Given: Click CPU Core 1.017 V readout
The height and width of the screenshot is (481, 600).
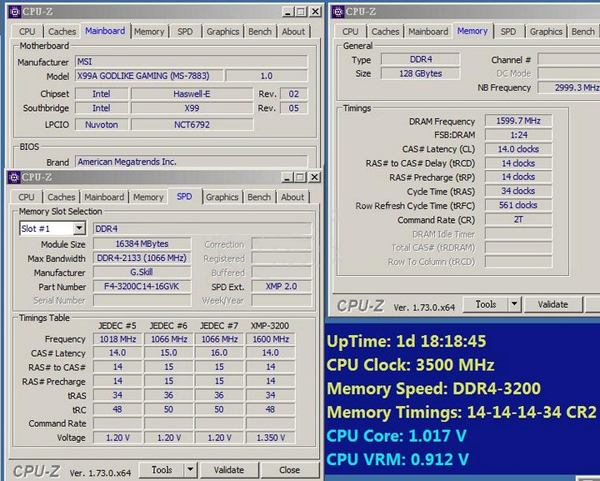Looking at the screenshot, I should pos(396,436).
